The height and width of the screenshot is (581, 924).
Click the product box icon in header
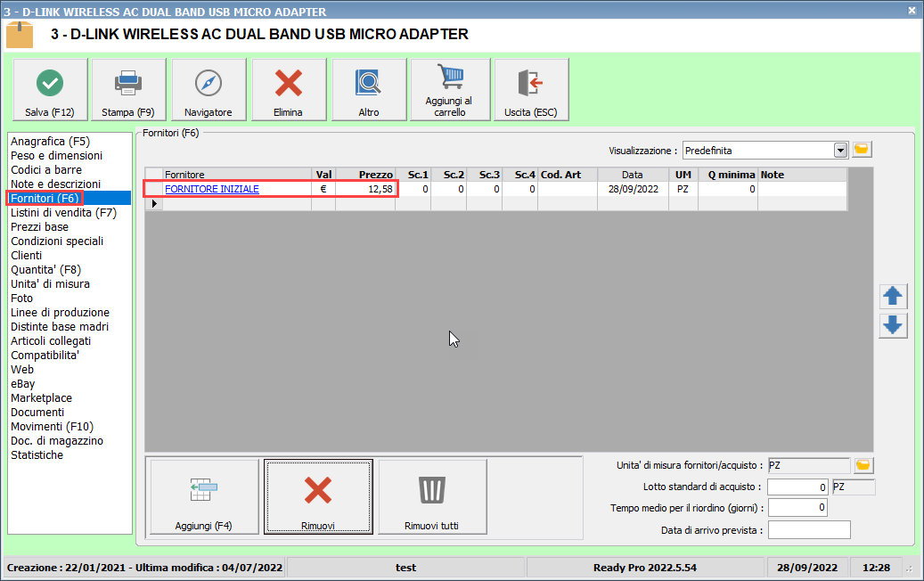20,35
